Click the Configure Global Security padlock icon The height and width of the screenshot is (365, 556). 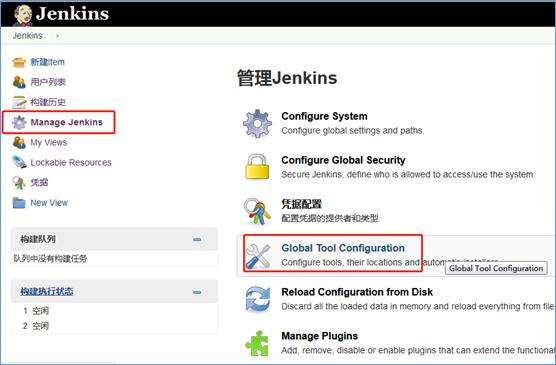[257, 166]
